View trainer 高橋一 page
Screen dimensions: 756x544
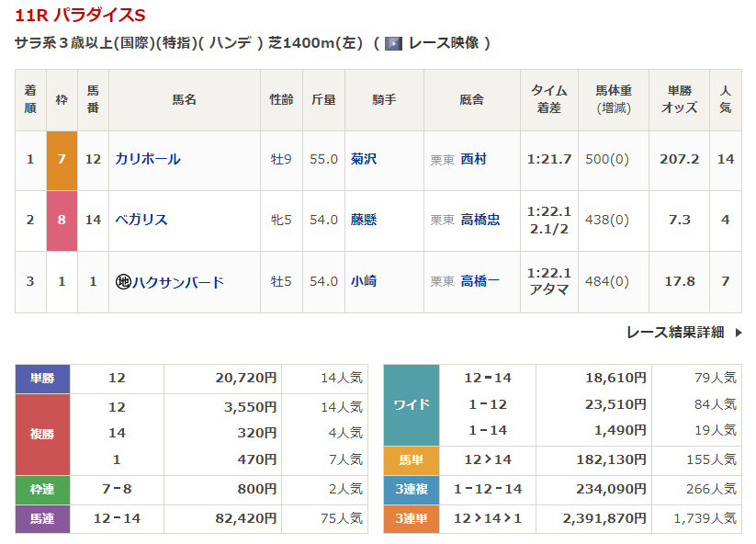pos(480,281)
